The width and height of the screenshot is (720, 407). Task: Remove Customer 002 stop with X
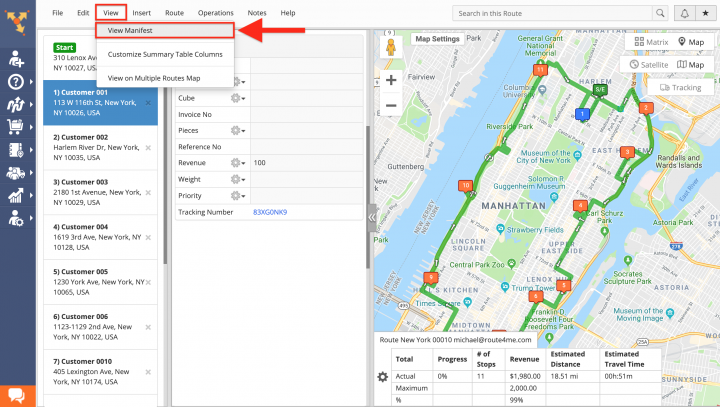click(x=148, y=148)
